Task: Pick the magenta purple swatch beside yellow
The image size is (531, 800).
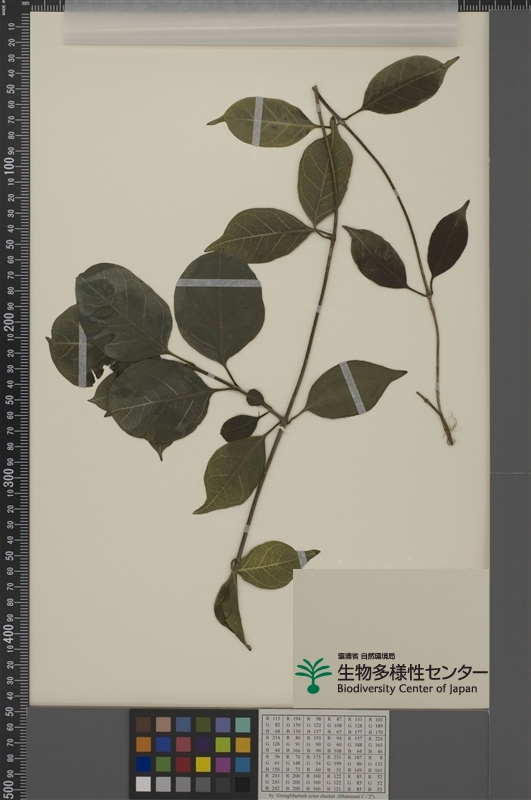Action: point(223,764)
